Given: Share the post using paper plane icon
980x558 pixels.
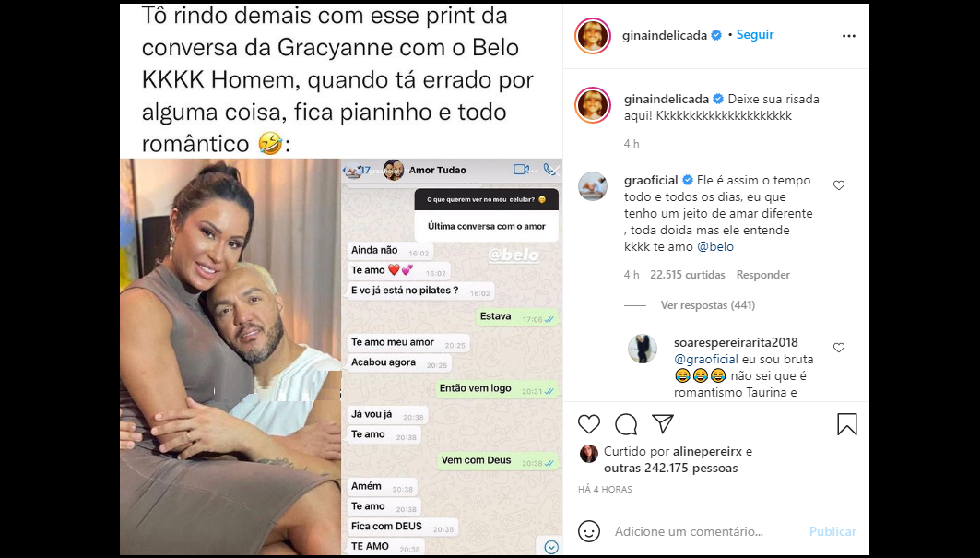Looking at the screenshot, I should point(663,423).
